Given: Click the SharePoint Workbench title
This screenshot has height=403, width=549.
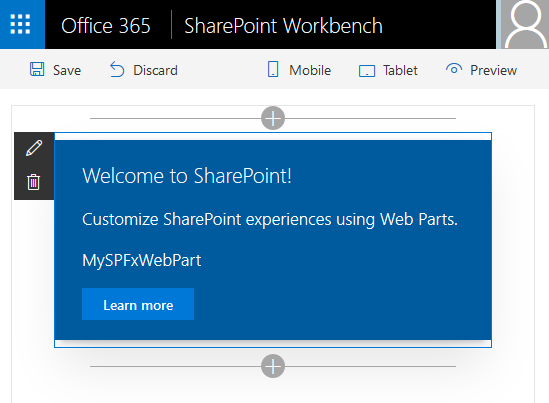Looking at the screenshot, I should pyautogui.click(x=283, y=26).
